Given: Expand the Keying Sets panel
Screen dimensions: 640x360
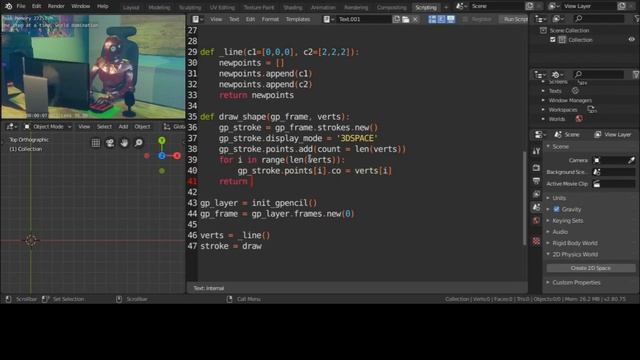Looking at the screenshot, I should (548, 221).
